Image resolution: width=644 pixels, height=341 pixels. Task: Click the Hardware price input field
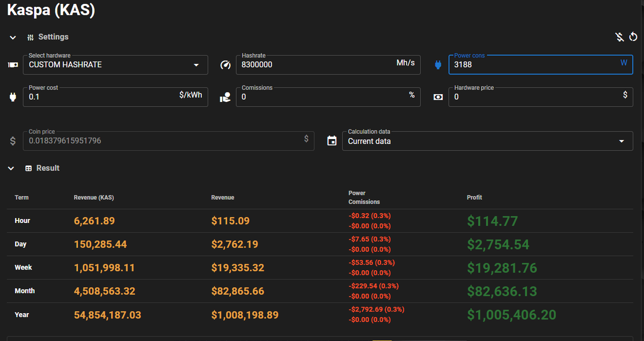pos(541,97)
